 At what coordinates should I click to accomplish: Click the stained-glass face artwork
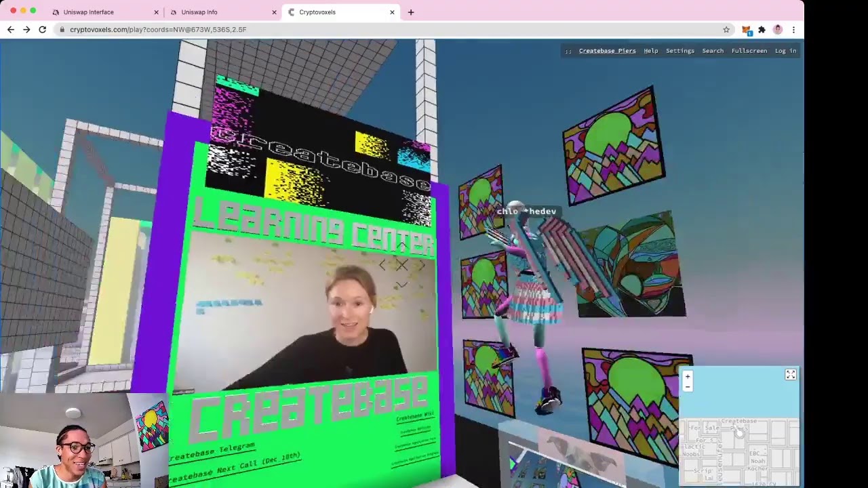pyautogui.click(x=631, y=266)
